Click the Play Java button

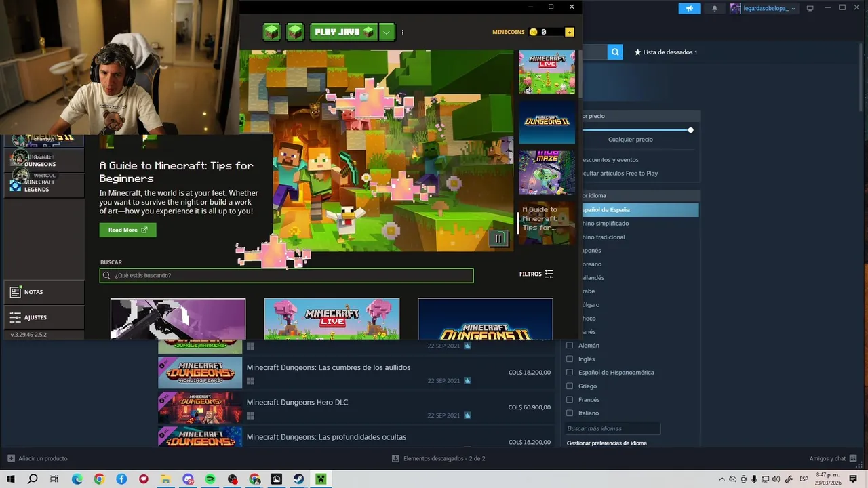point(344,32)
